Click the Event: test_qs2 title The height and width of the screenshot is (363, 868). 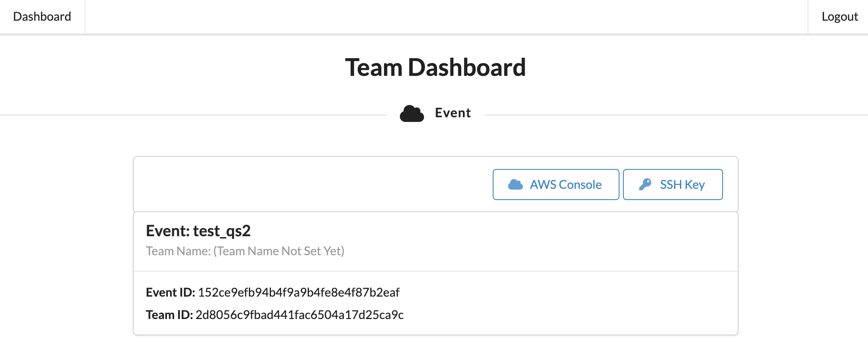(x=198, y=231)
